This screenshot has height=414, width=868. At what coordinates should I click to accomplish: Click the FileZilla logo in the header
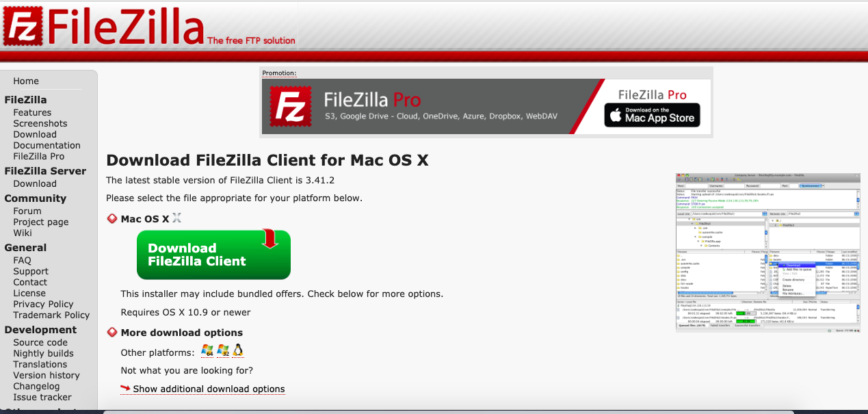click(103, 25)
